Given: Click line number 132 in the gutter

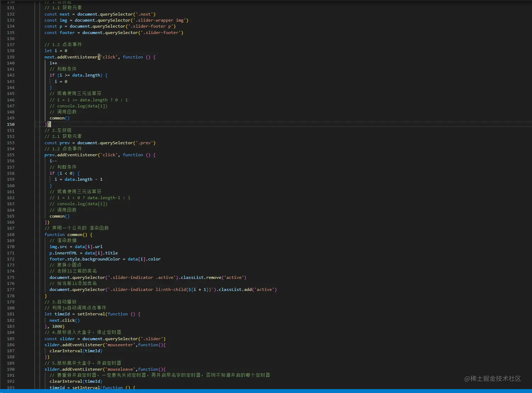Looking at the screenshot, I should click(11, 14).
